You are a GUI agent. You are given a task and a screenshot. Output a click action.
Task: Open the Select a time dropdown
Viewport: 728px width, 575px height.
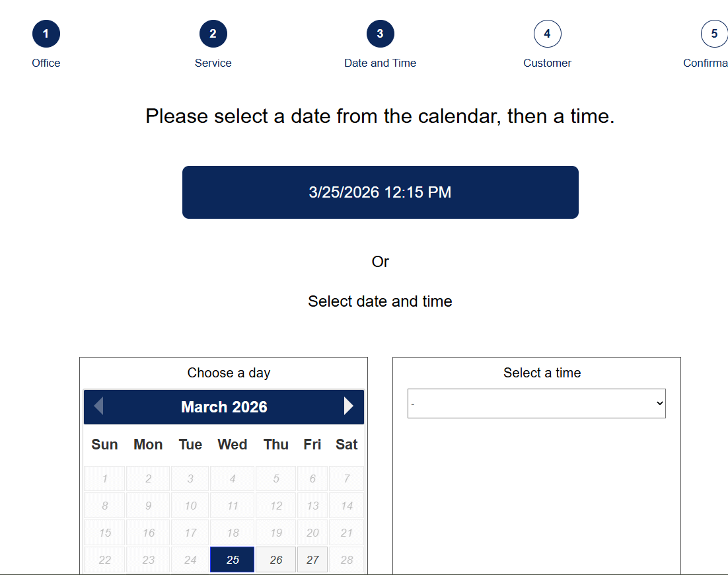point(536,404)
